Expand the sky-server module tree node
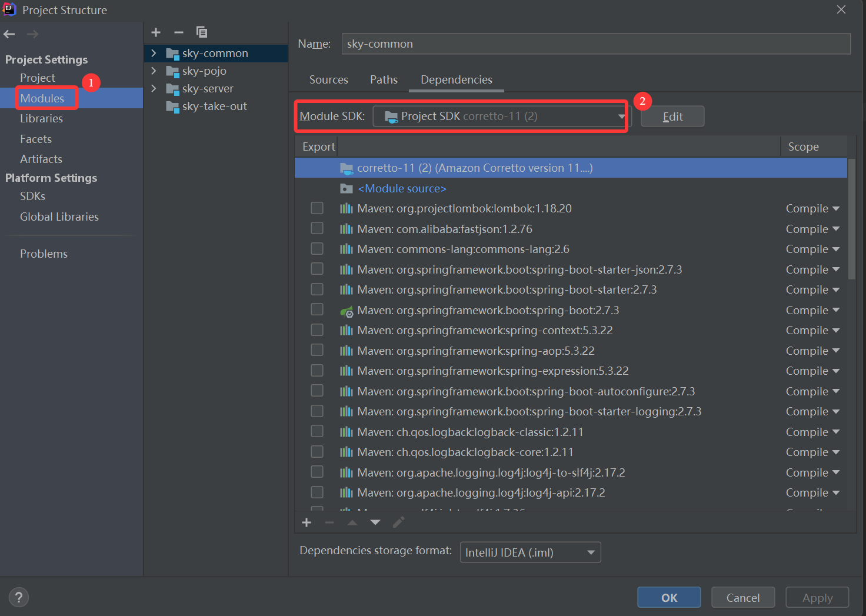 154,88
